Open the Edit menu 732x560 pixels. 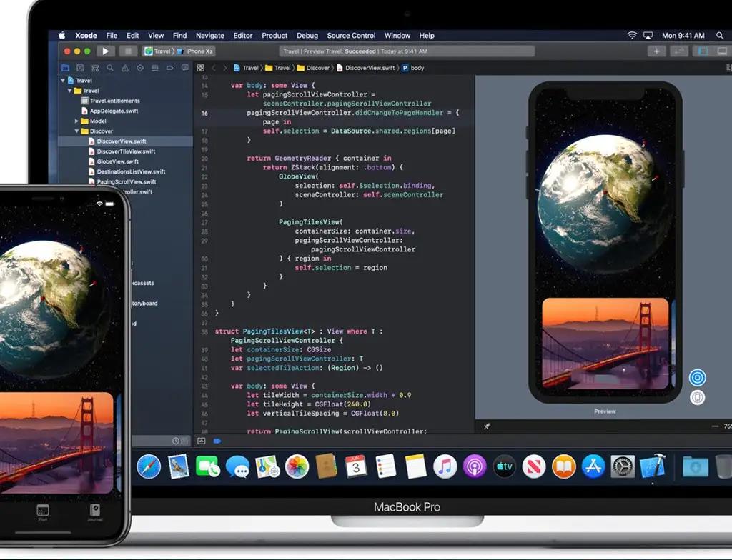[132, 36]
